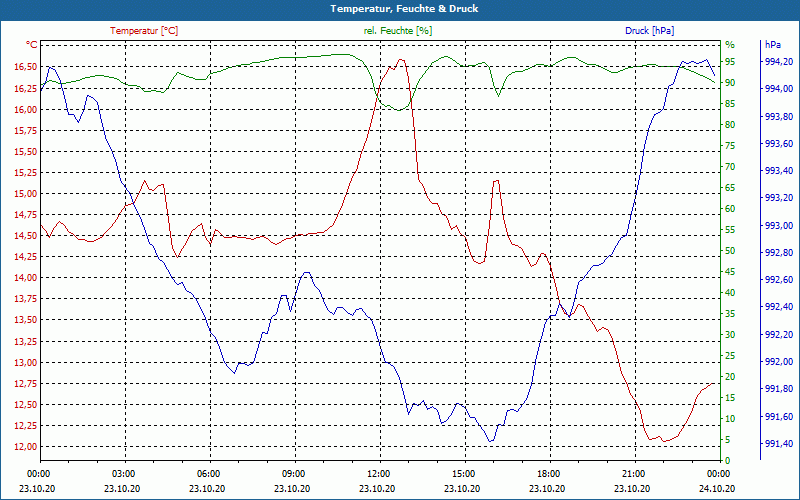Click the chart title 'Temperatur, Feuchte & Druck'
Image resolution: width=800 pixels, height=500 pixels.
coord(404,9)
